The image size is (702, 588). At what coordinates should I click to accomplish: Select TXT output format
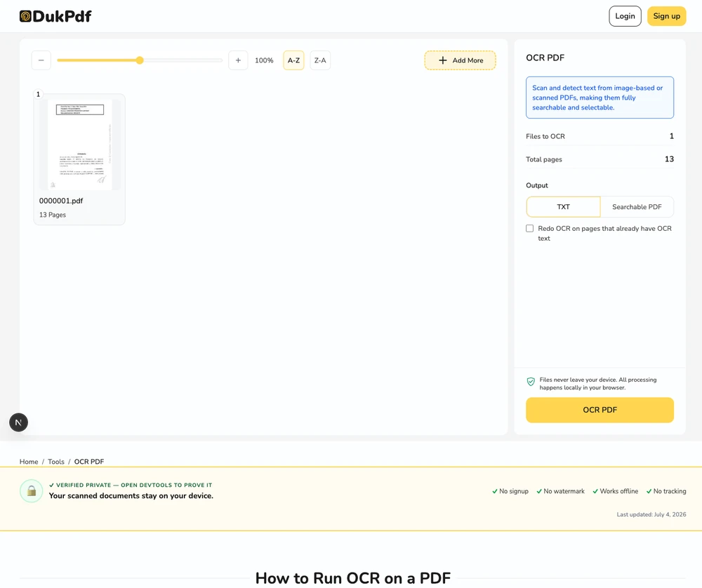[563, 207]
